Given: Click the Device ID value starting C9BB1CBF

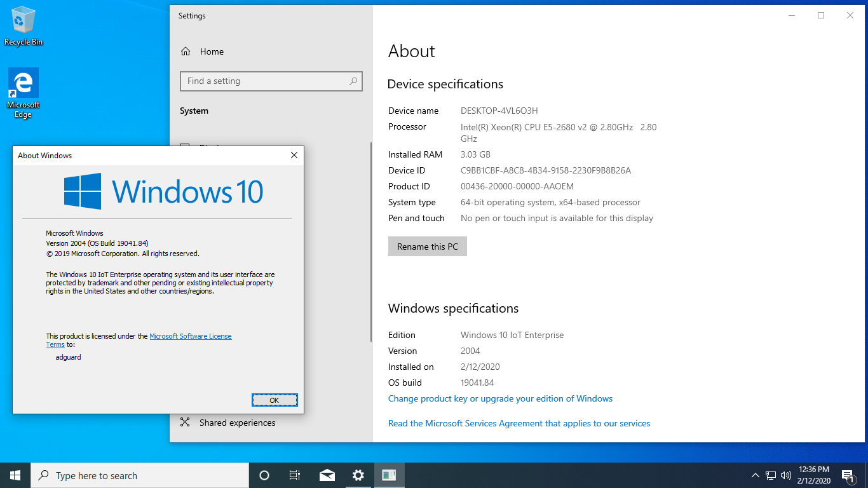Looking at the screenshot, I should [546, 170].
